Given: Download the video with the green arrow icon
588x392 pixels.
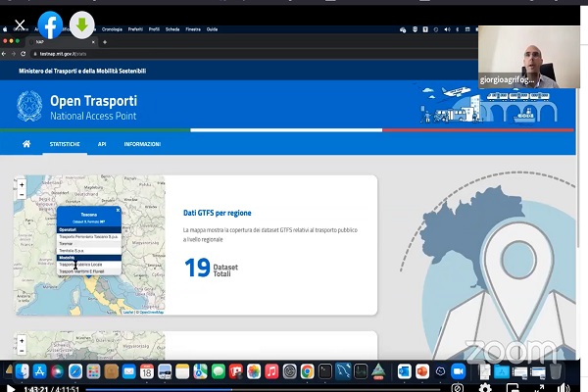Looking at the screenshot, I should pyautogui.click(x=81, y=25).
